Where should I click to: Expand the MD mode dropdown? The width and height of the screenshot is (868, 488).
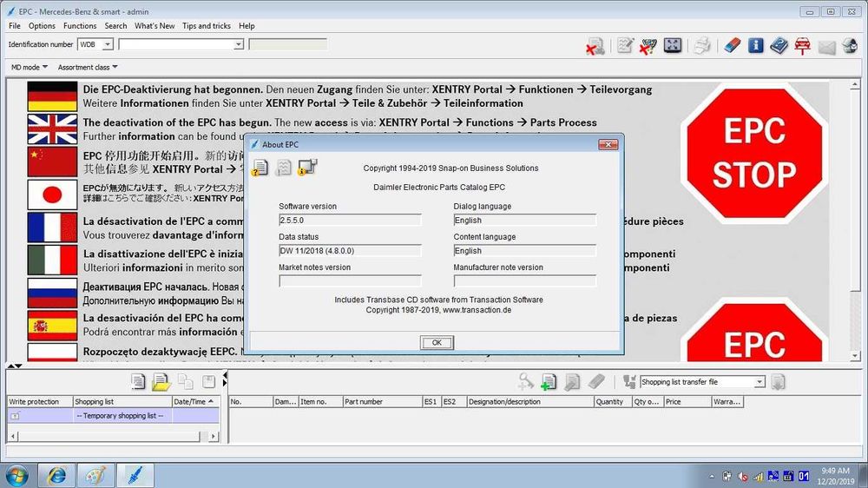click(x=29, y=67)
